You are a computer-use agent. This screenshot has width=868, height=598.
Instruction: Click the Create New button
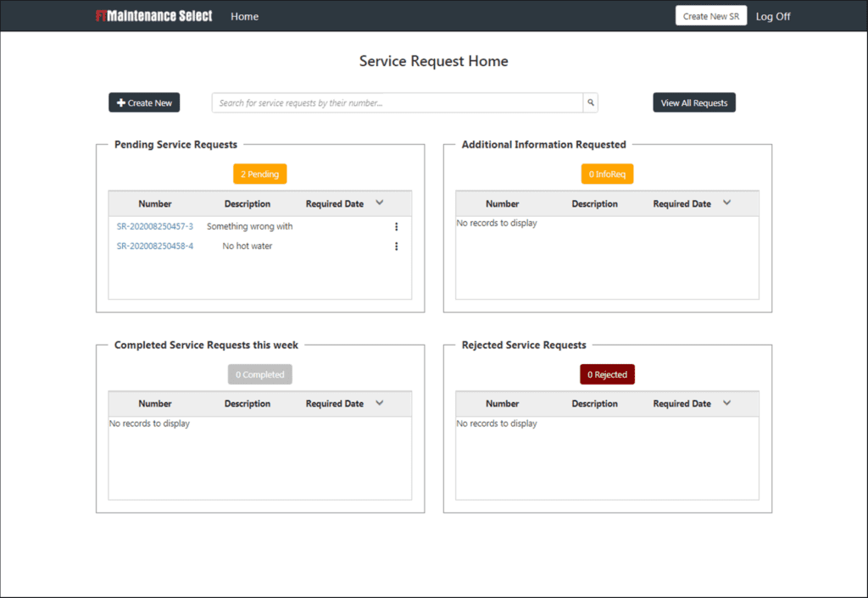[144, 102]
